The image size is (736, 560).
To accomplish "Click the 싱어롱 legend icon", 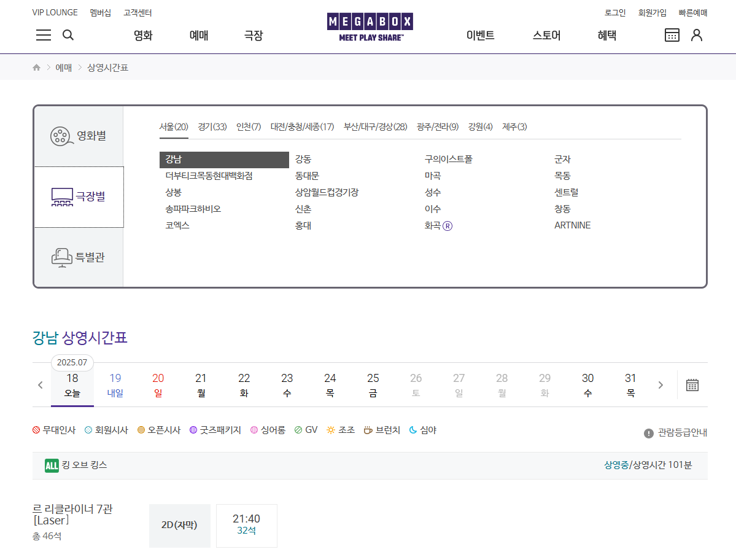I will point(254,430).
